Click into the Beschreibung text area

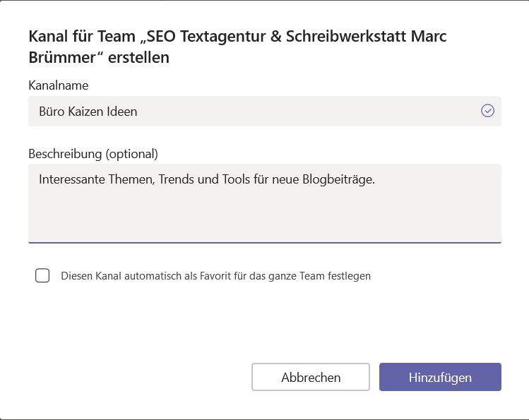pyautogui.click(x=264, y=203)
